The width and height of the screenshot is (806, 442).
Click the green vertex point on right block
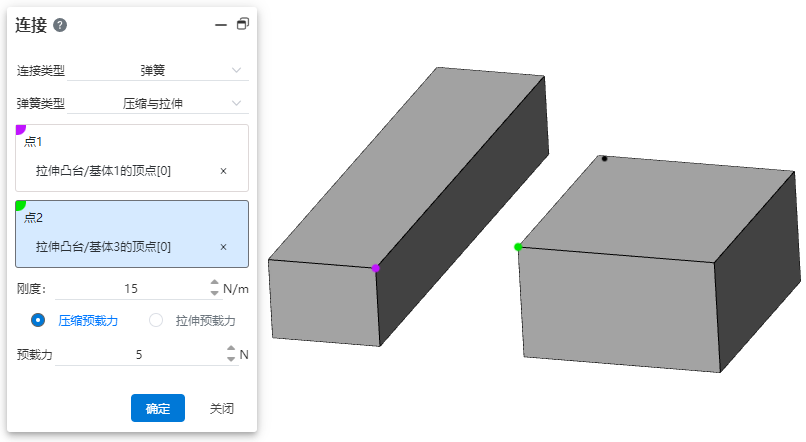518,247
